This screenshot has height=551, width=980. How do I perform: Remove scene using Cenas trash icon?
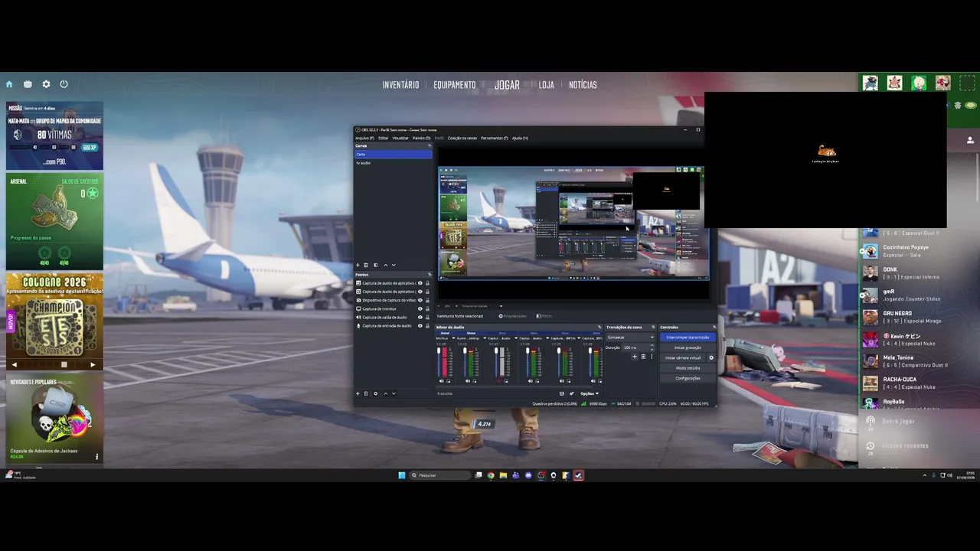coord(366,265)
